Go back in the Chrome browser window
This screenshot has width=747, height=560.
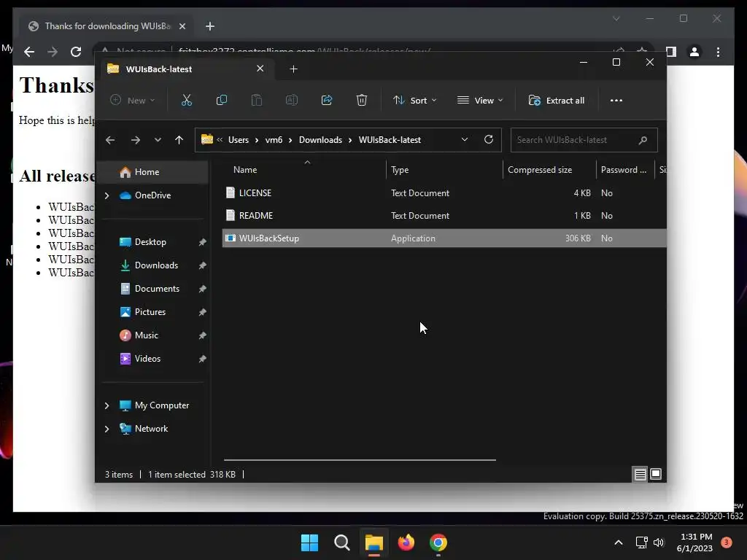pos(29,52)
